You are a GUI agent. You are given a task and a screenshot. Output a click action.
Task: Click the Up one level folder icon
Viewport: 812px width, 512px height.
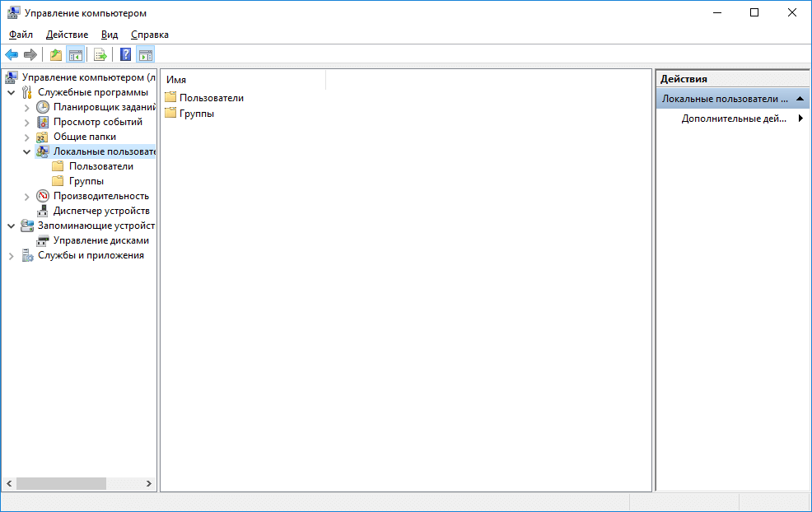(x=55, y=54)
